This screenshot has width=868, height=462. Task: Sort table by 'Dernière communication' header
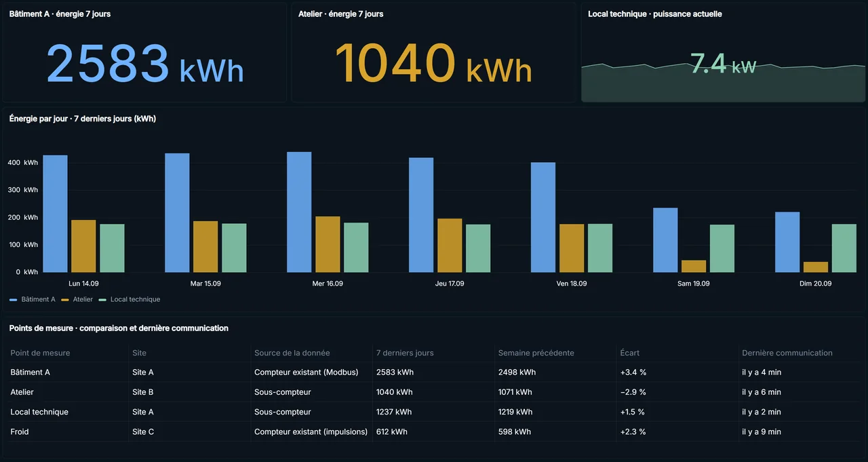tap(787, 353)
